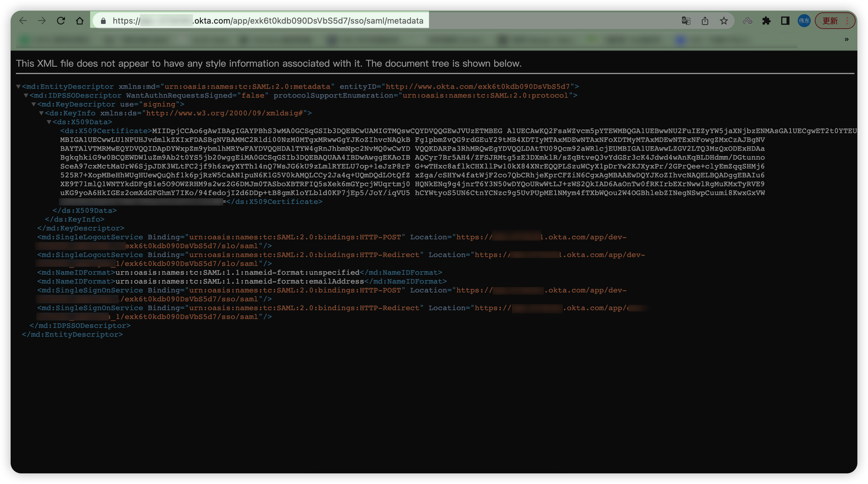Screen dimensions: 868x484
Task: Toggle the browser side panel
Action: [785, 21]
